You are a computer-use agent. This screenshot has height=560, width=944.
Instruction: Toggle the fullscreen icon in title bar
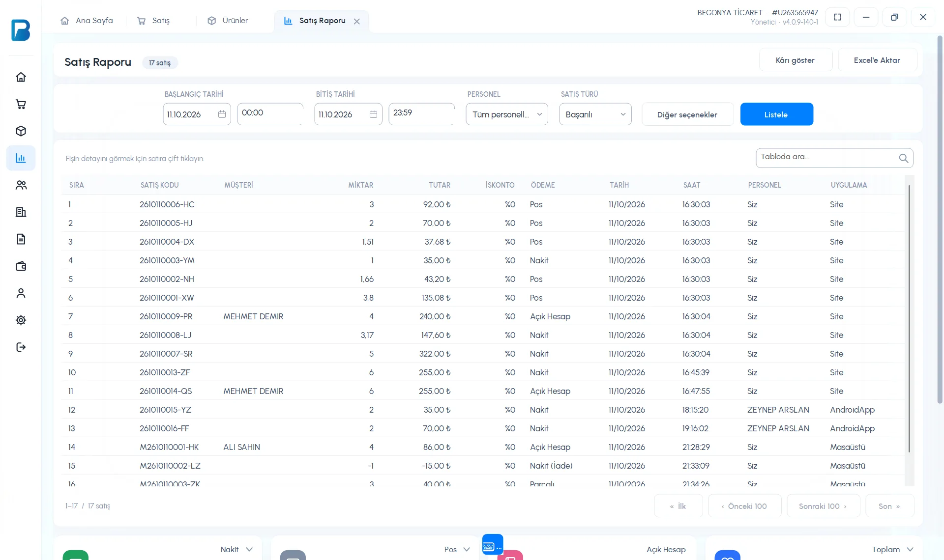pos(837,17)
